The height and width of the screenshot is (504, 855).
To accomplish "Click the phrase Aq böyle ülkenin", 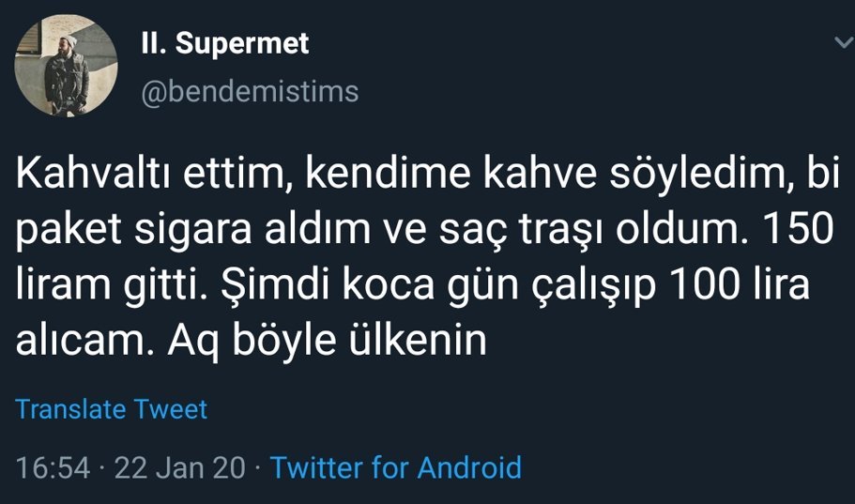I will pos(327,341).
